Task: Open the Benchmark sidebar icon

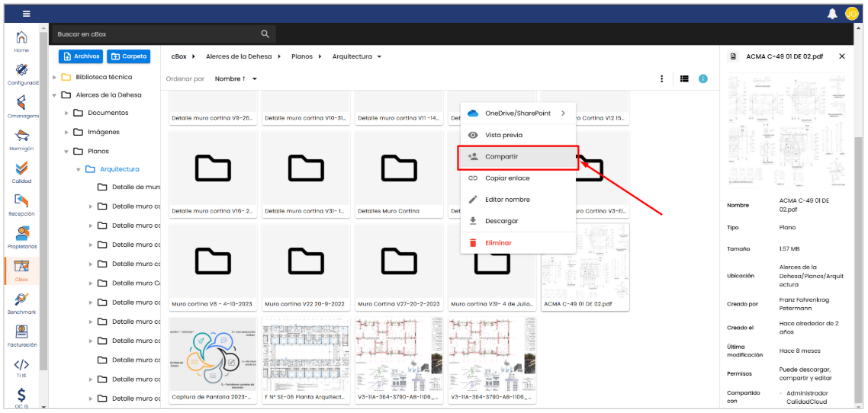Action: (x=22, y=302)
